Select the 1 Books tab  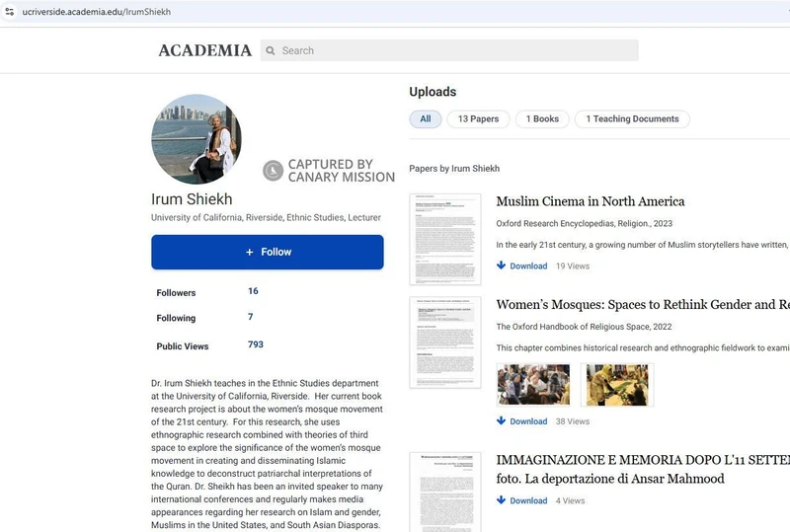tap(542, 118)
